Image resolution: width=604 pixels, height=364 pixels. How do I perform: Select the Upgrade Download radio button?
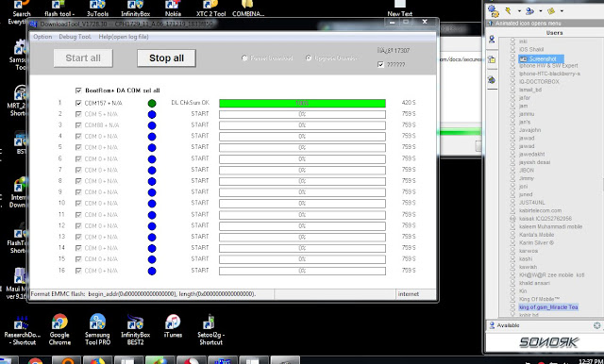pos(309,58)
